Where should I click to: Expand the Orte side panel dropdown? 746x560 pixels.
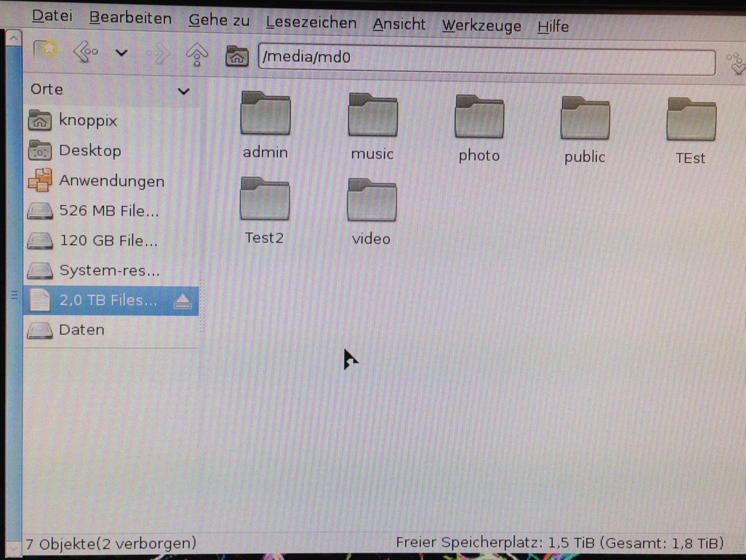[184, 92]
